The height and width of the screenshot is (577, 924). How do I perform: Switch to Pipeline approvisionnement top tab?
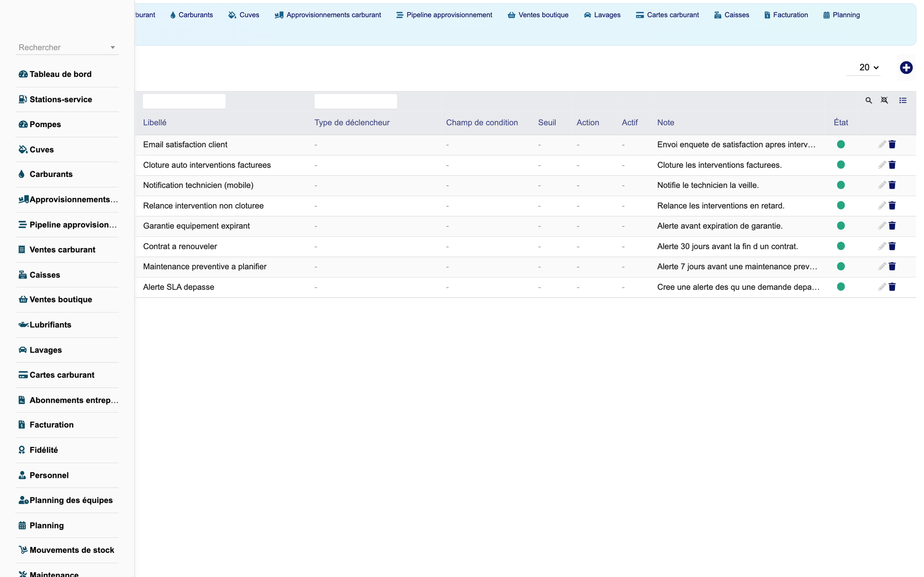444,15
